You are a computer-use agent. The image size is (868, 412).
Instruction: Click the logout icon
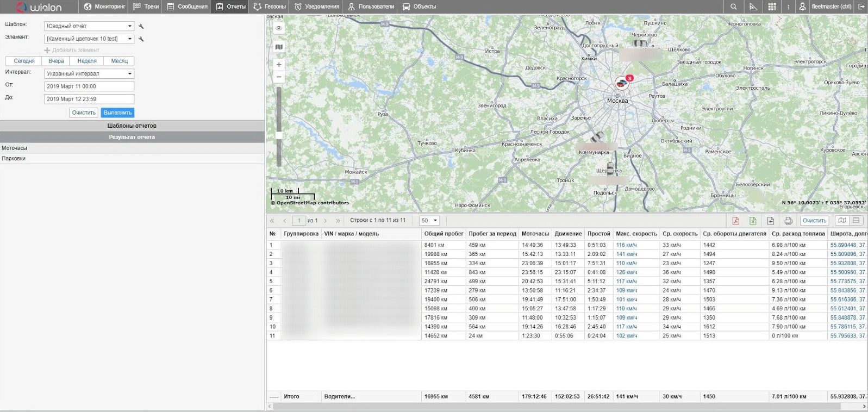click(x=861, y=7)
